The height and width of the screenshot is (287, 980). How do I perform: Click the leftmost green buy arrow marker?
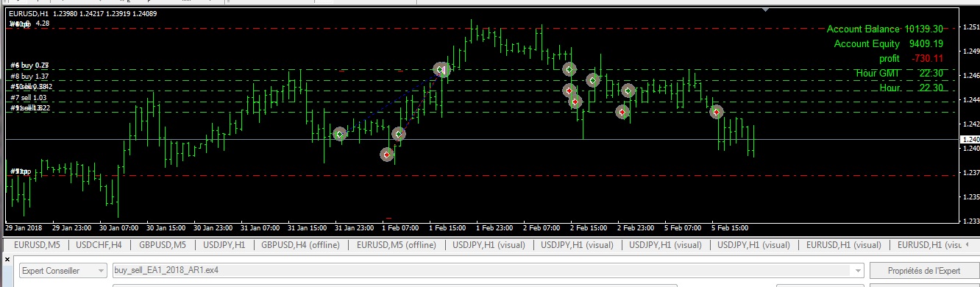(339, 134)
